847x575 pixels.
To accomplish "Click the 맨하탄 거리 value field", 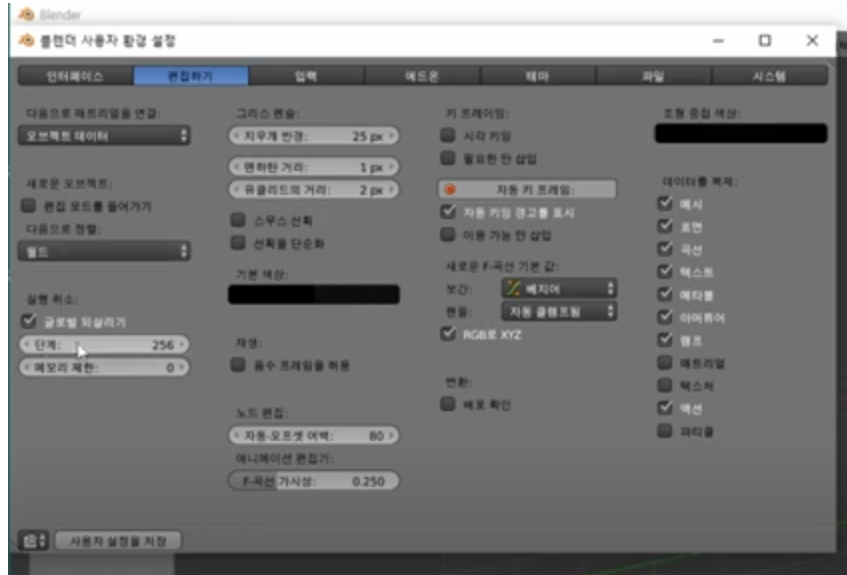I will (314, 167).
